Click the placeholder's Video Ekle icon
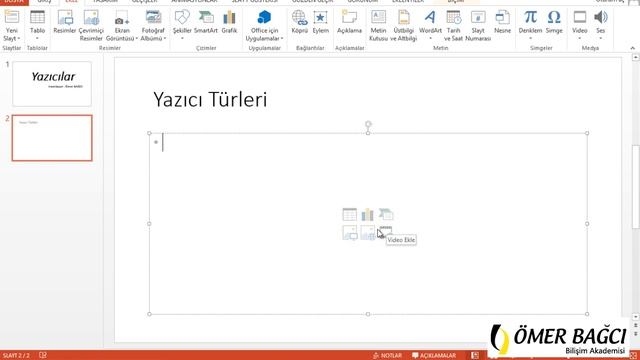The height and width of the screenshot is (360, 640). (x=386, y=231)
